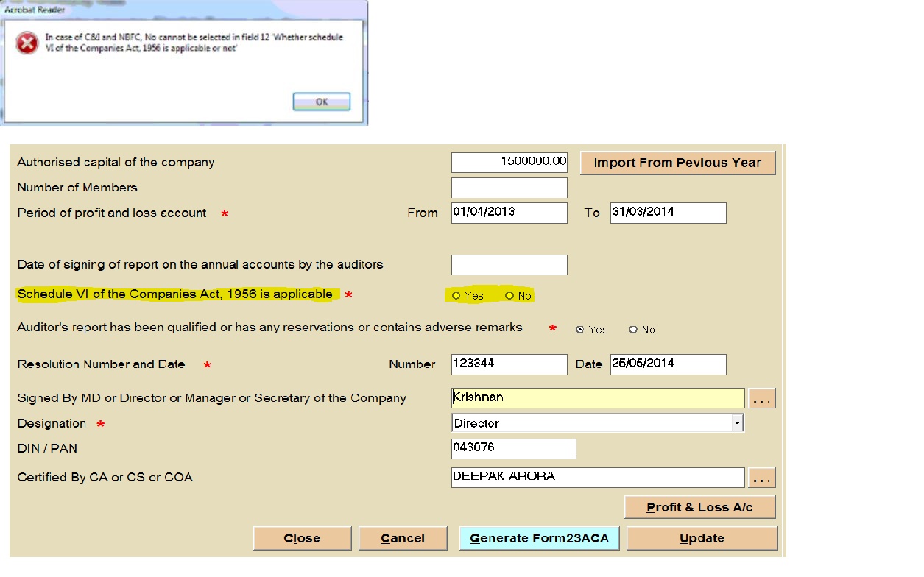This screenshot has width=924, height=577.
Task: Open Profit & Loss A/c
Action: pos(699,507)
